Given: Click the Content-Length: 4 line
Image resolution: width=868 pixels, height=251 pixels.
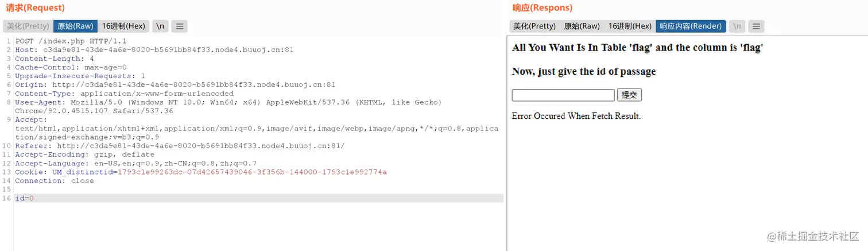Looking at the screenshot, I should point(55,59).
